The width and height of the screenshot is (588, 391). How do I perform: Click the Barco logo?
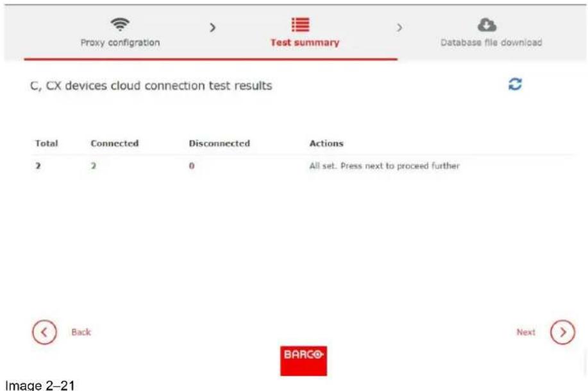pyautogui.click(x=303, y=361)
